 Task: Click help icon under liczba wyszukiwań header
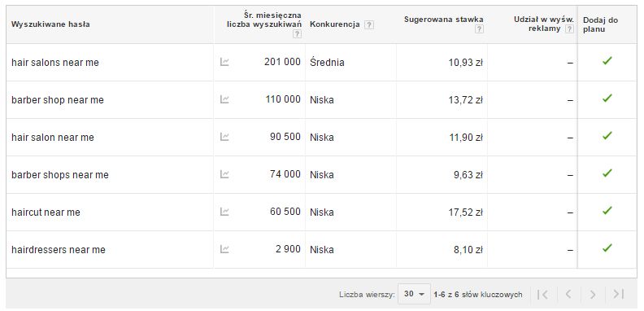coord(297,34)
